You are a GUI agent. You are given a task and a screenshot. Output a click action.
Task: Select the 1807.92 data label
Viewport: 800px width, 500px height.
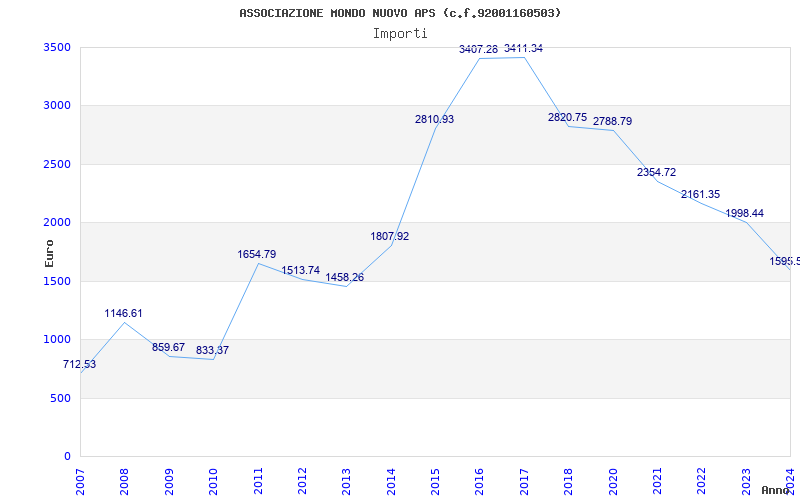click(x=390, y=236)
